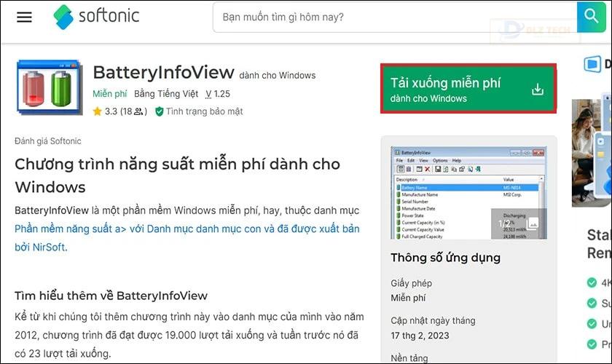The height and width of the screenshot is (364, 612).
Task: Open "Tình trạng bảo mật" security status
Action: 205,111
